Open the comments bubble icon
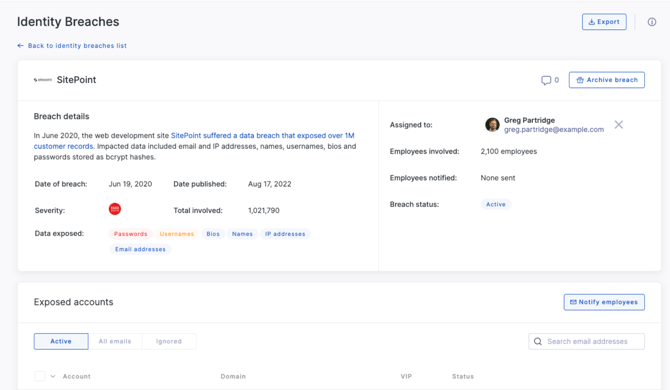This screenshot has width=670, height=390. [x=546, y=80]
